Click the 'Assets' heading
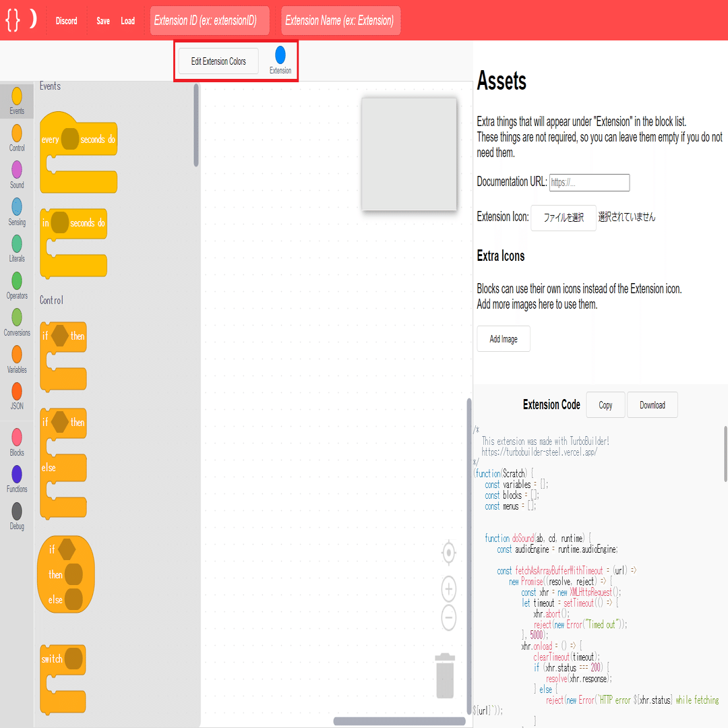This screenshot has height=728, width=728. click(x=502, y=81)
